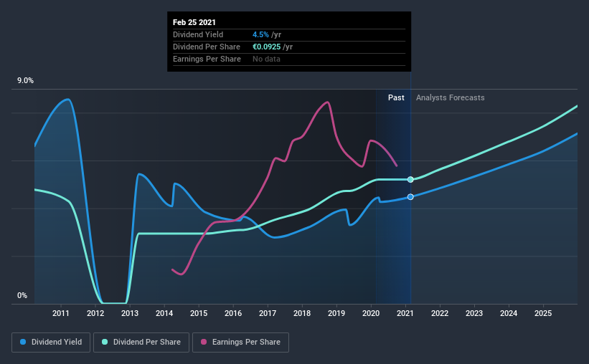
Task: Click the 0% y-axis label
Action: coord(22,296)
